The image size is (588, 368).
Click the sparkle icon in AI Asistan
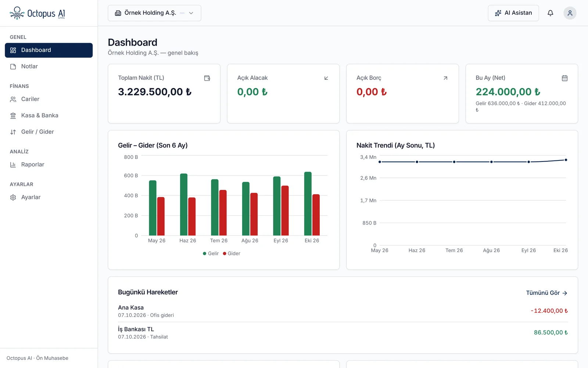pyautogui.click(x=498, y=13)
